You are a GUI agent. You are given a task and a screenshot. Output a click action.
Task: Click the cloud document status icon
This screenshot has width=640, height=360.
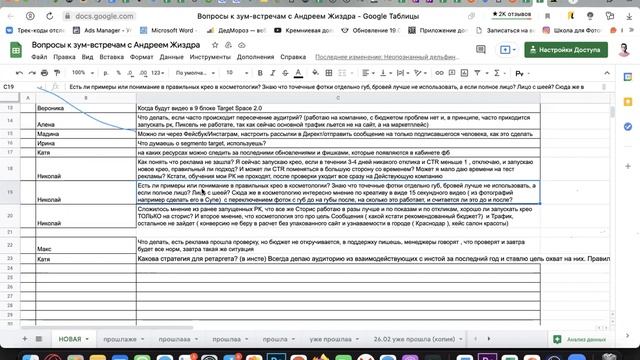[242, 45]
